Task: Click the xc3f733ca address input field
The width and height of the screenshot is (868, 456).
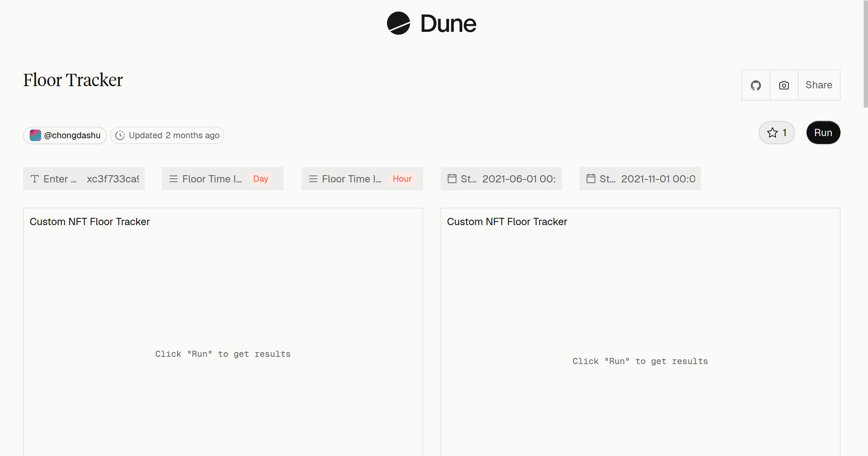Action: (113, 179)
